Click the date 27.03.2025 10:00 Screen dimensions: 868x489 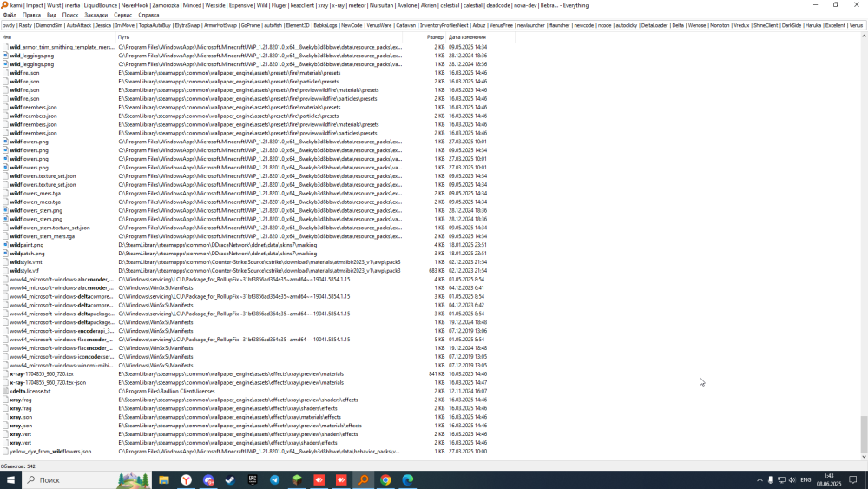pyautogui.click(x=468, y=452)
